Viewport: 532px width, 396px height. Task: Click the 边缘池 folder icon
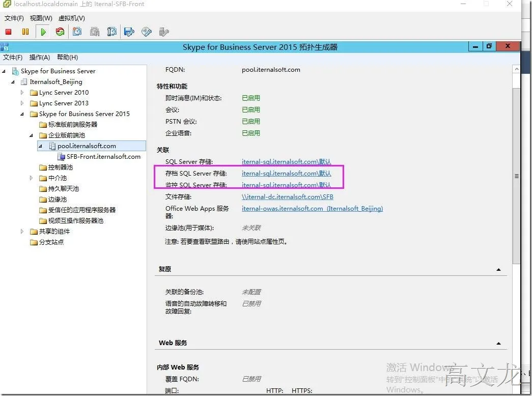coord(43,199)
